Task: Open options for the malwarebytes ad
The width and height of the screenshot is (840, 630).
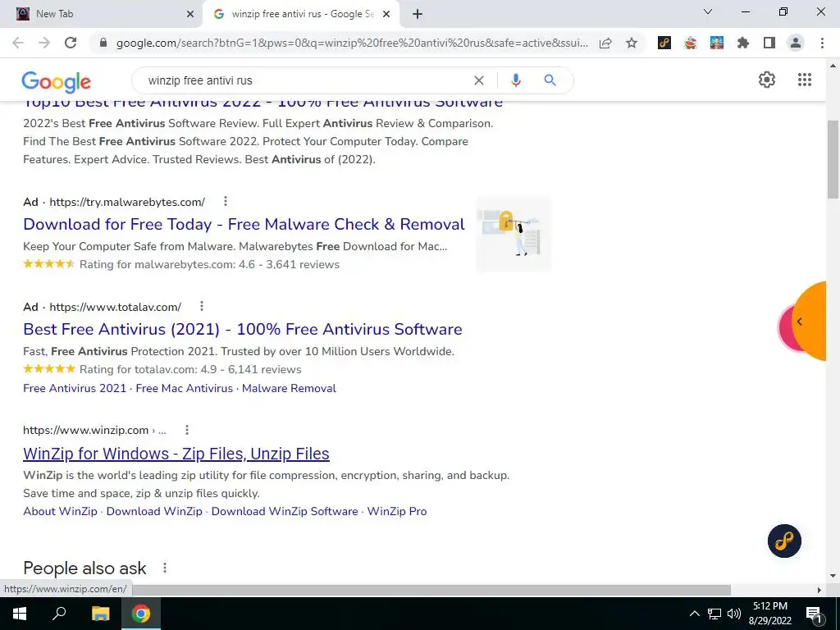Action: click(x=226, y=201)
